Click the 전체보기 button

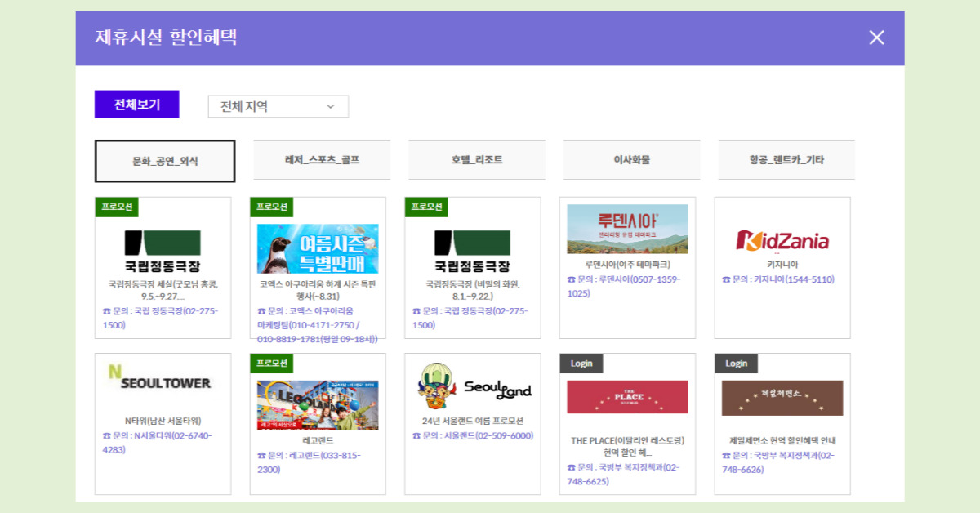click(136, 105)
